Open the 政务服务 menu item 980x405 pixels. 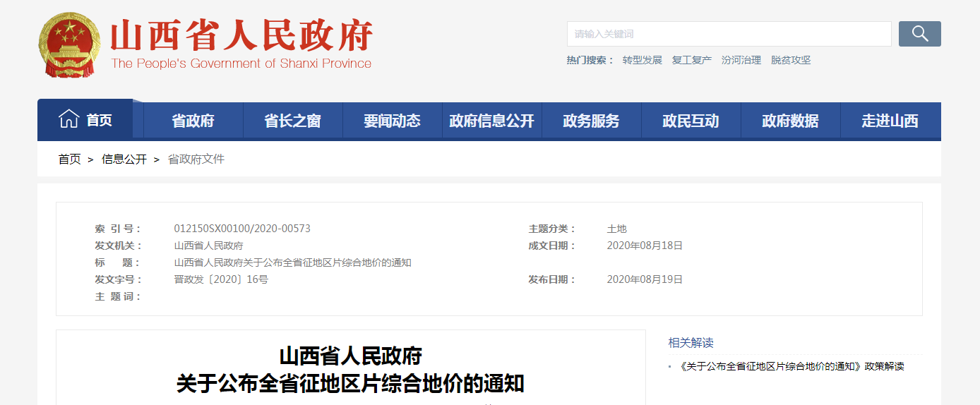coord(591,121)
